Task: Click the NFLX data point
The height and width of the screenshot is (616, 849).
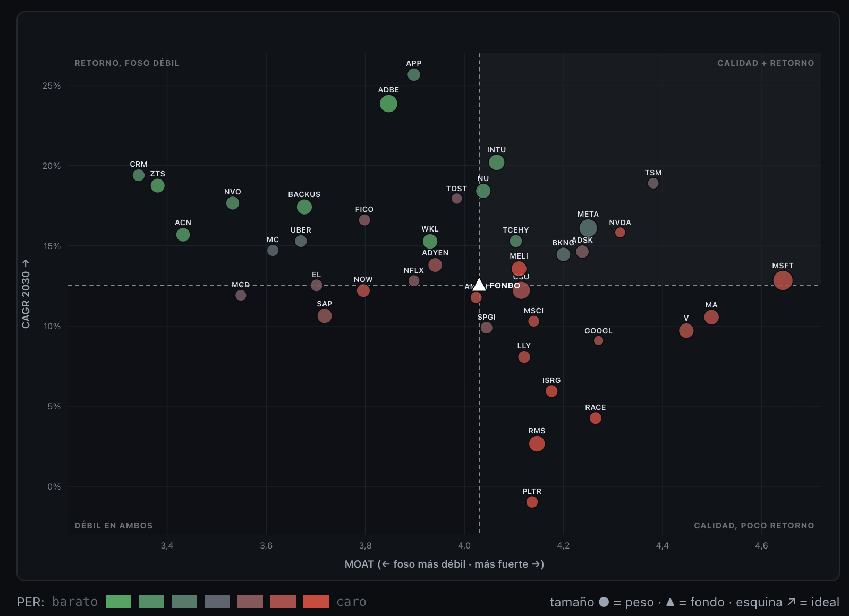Action: pyautogui.click(x=414, y=280)
